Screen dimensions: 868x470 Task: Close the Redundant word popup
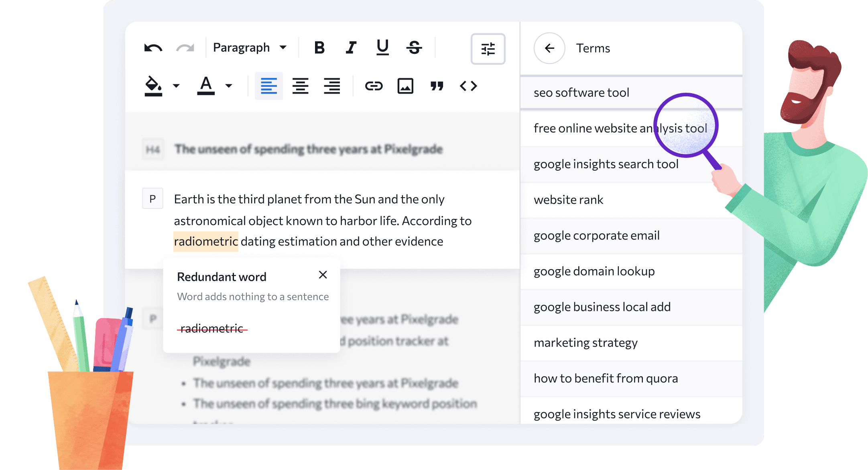coord(323,275)
